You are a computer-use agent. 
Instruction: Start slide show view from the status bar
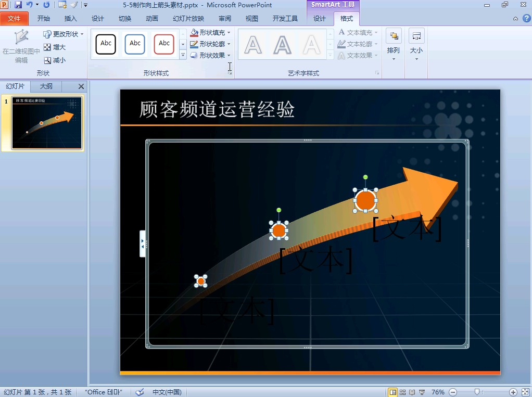(x=422, y=392)
